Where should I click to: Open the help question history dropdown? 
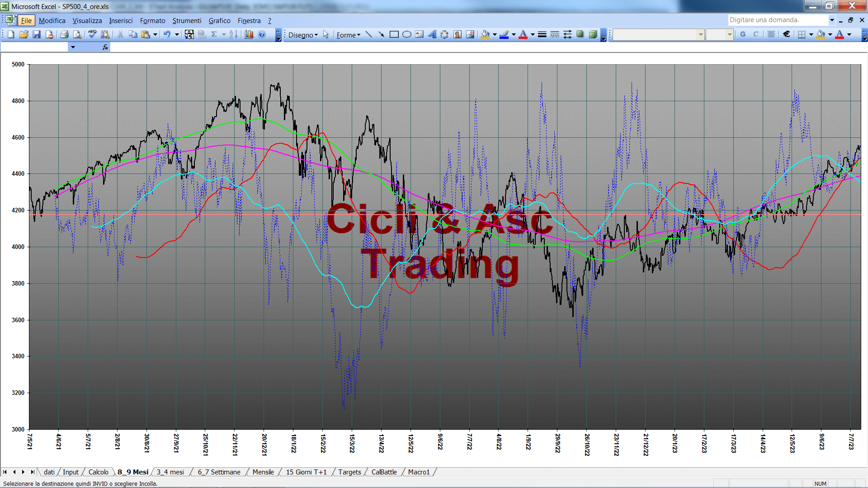coord(831,20)
